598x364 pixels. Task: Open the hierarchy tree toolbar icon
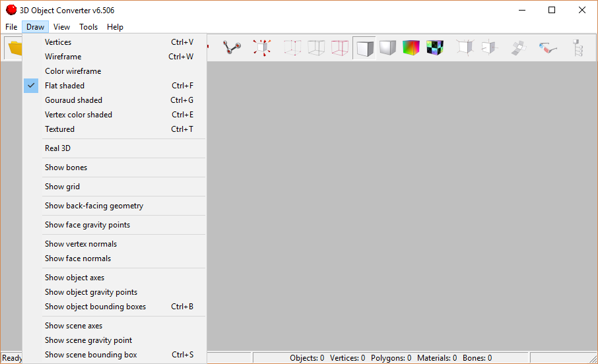pyautogui.click(x=578, y=47)
